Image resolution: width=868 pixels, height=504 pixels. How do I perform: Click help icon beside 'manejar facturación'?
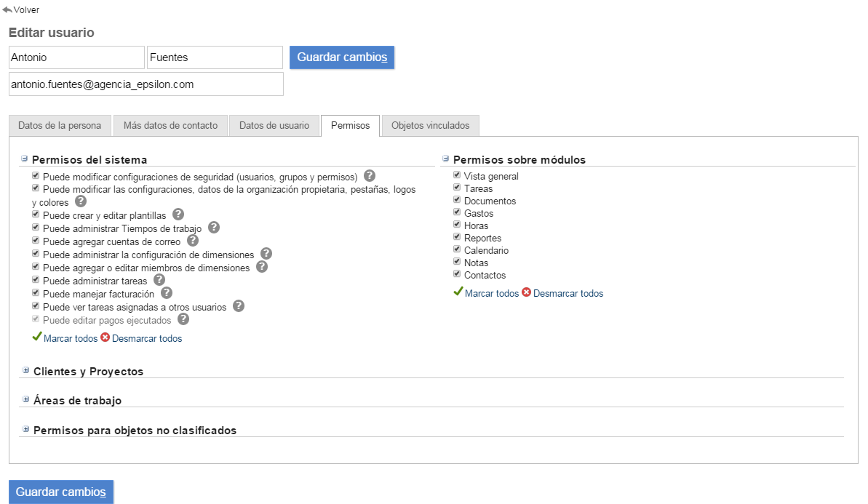[167, 293]
